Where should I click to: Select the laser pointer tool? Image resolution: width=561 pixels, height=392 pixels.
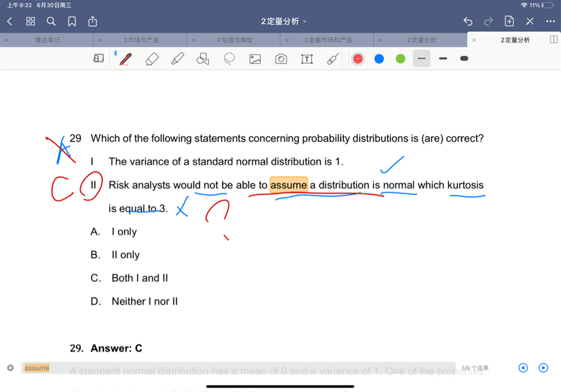pyautogui.click(x=333, y=59)
